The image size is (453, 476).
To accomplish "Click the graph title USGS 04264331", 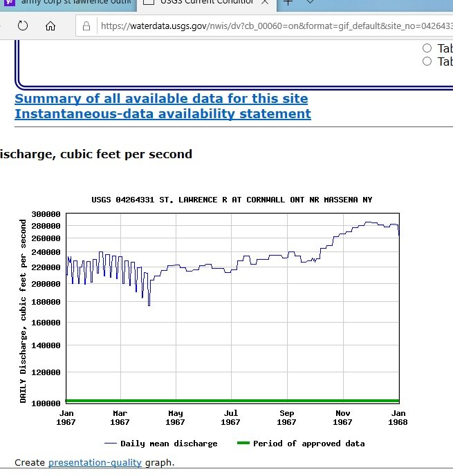I will (232, 200).
